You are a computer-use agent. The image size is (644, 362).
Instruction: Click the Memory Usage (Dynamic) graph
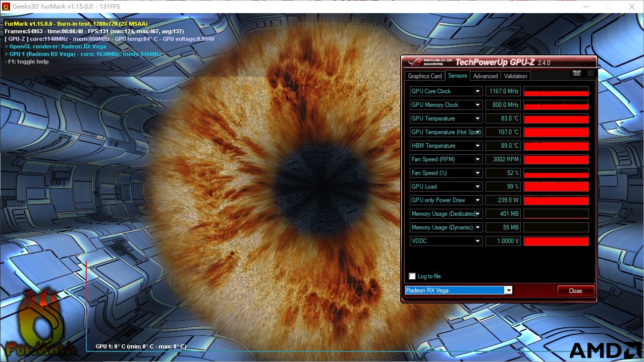(x=556, y=227)
